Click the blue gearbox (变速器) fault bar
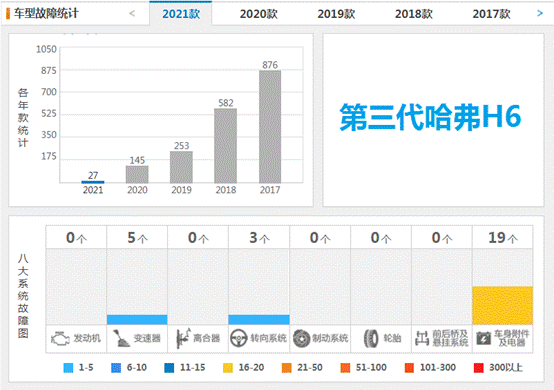554x390 pixels. [x=137, y=320]
